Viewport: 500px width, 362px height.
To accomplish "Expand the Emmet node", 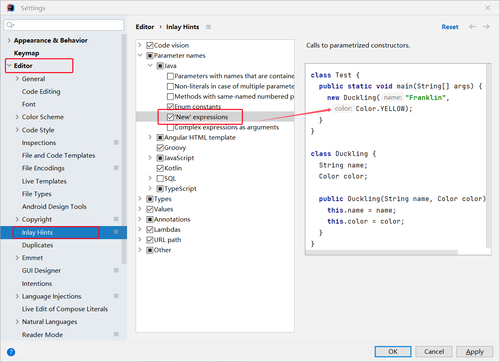I will coord(17,258).
